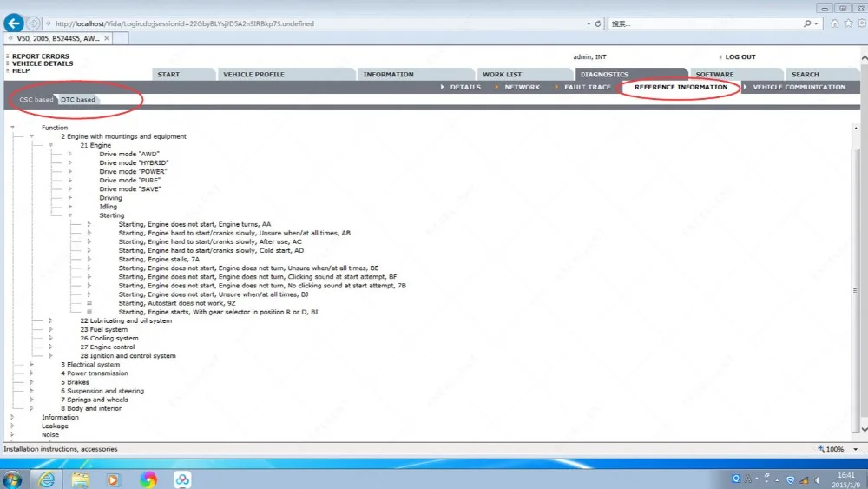The width and height of the screenshot is (868, 489).
Task: Switch to the INFORMATION tab
Action: [415, 74]
